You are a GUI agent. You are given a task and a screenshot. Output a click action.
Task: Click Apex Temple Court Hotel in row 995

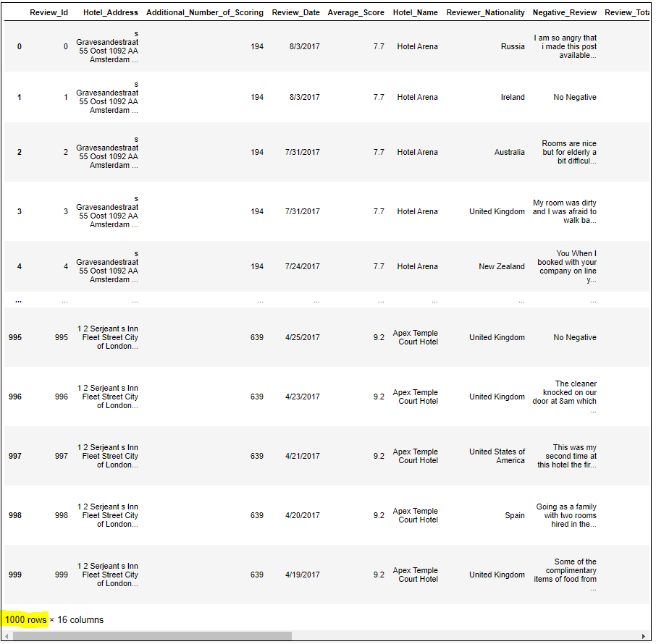click(416, 337)
